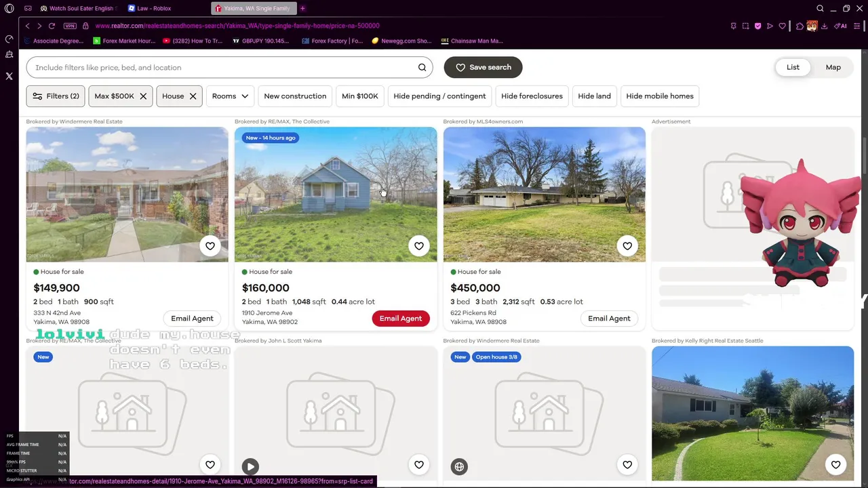Toggle the Hide mobile homes filter
868x488 pixels.
(x=660, y=96)
